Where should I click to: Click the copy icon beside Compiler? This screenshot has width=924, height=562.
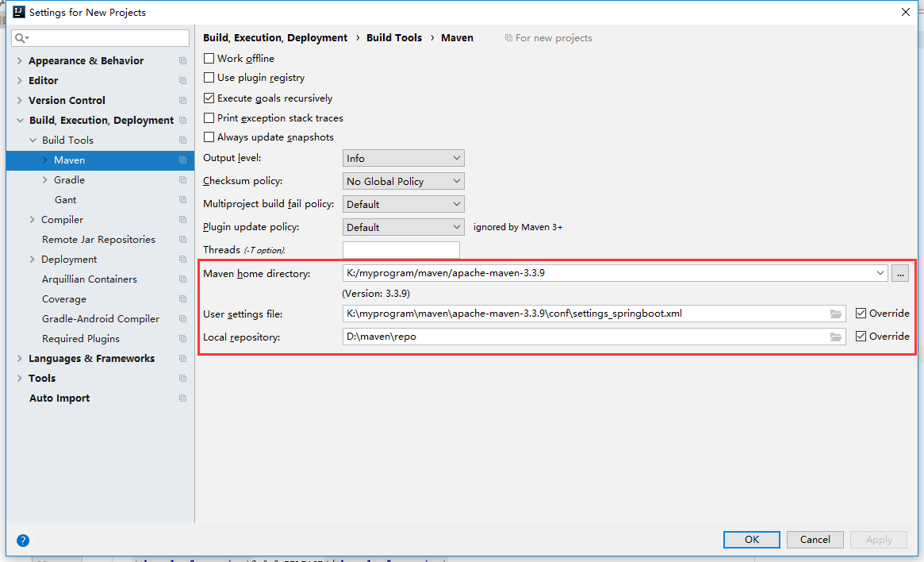182,220
